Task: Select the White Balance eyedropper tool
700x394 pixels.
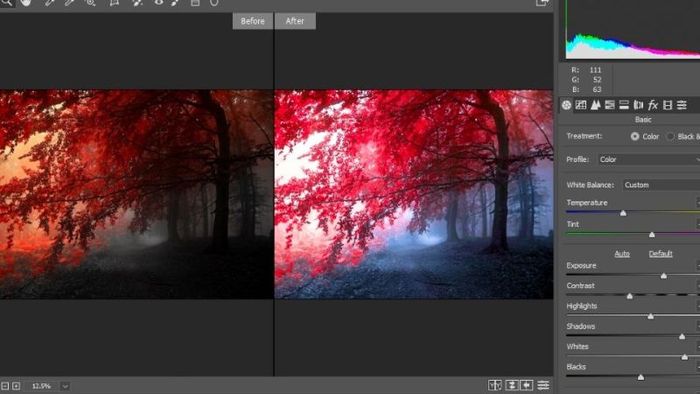Action: 50,2
